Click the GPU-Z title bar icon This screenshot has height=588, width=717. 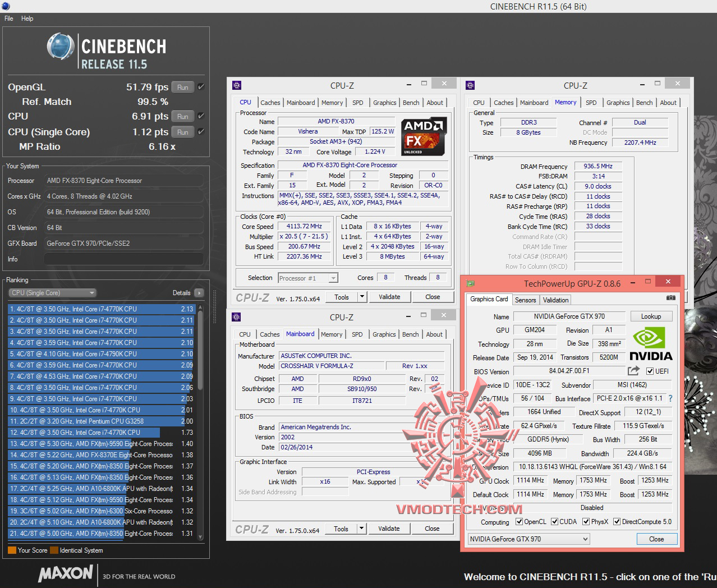pos(471,283)
